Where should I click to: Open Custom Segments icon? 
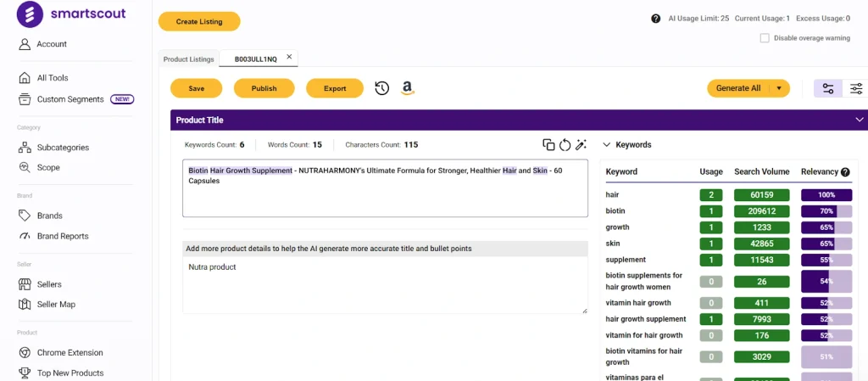tap(25, 99)
